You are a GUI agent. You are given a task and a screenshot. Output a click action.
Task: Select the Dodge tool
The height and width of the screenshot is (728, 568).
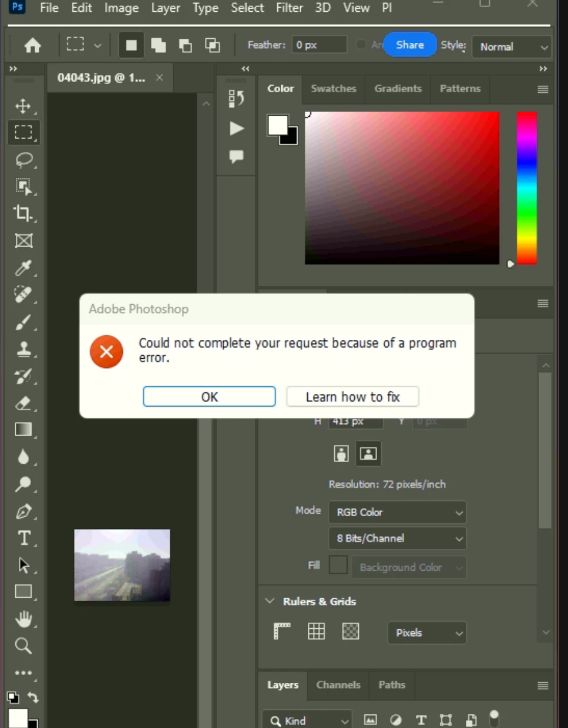click(x=23, y=484)
